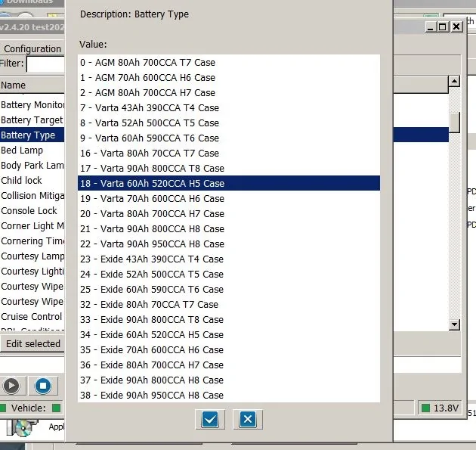Select Courtesy Lamp row in Name list
The height and width of the screenshot is (450, 476).
point(32,256)
